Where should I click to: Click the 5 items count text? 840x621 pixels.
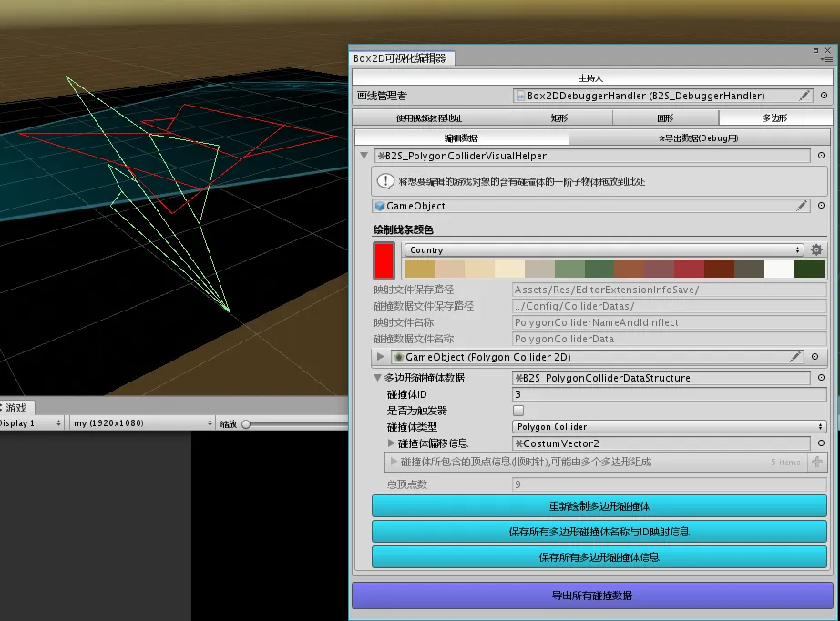(x=785, y=462)
